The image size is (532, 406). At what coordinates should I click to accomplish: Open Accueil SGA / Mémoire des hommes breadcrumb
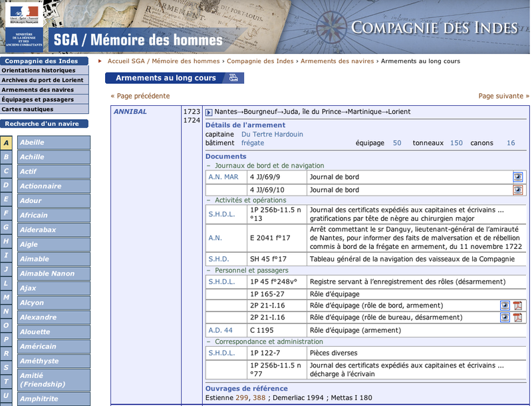point(164,61)
